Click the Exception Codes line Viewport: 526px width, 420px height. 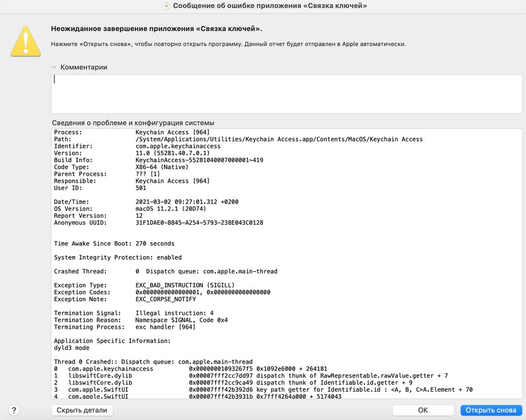pyautogui.click(x=162, y=292)
